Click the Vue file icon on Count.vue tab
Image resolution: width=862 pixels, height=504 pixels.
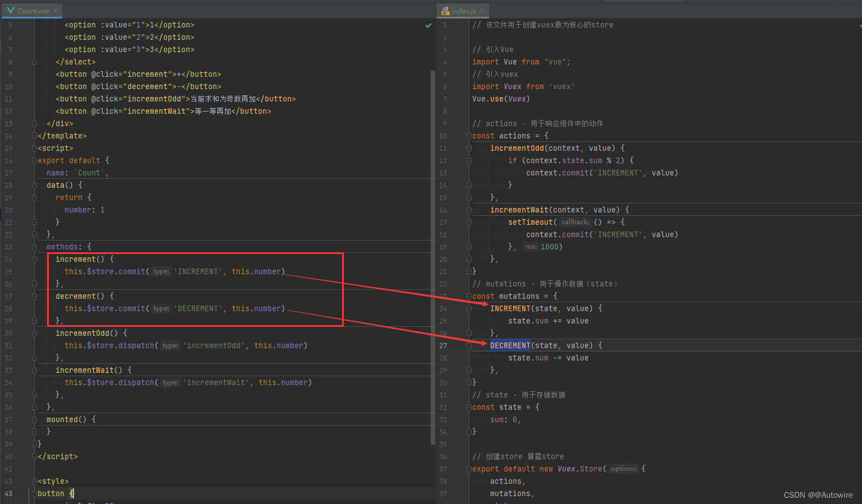coord(11,11)
